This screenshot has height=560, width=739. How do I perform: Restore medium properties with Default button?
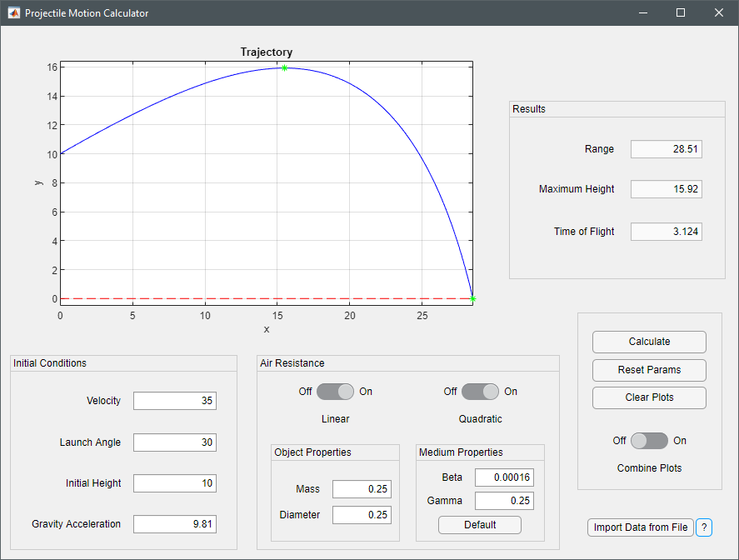tap(480, 525)
